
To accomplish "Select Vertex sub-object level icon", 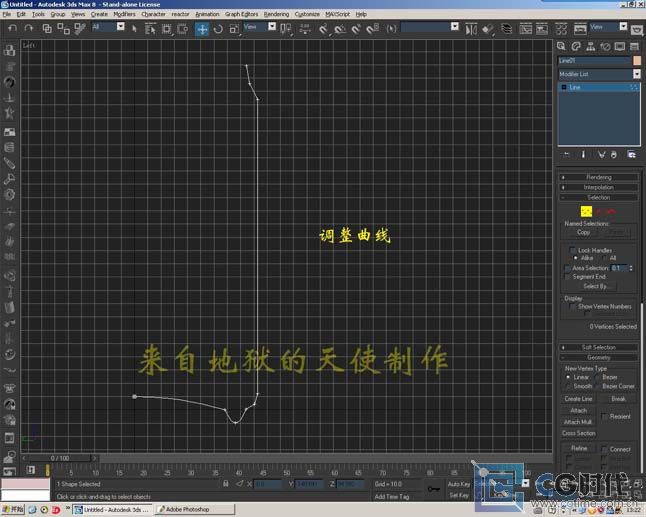I will pos(586,211).
